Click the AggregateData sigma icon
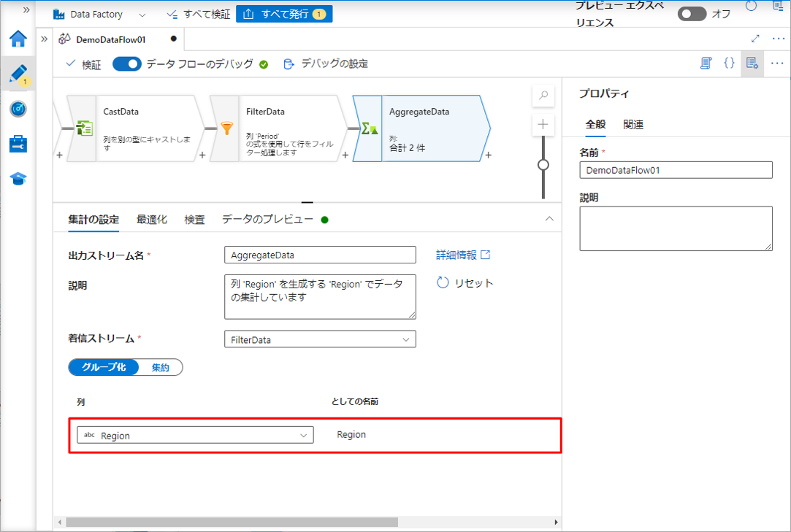 coord(370,129)
